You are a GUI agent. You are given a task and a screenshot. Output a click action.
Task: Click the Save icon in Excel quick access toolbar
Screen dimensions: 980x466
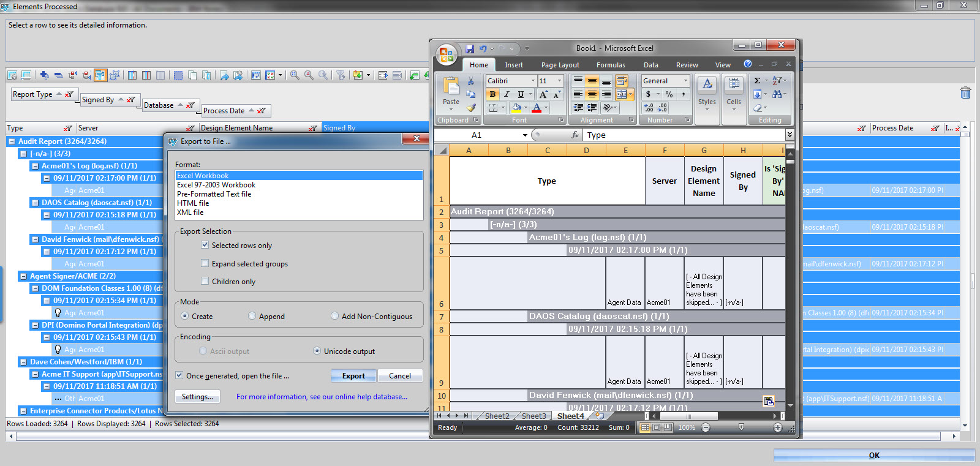470,48
